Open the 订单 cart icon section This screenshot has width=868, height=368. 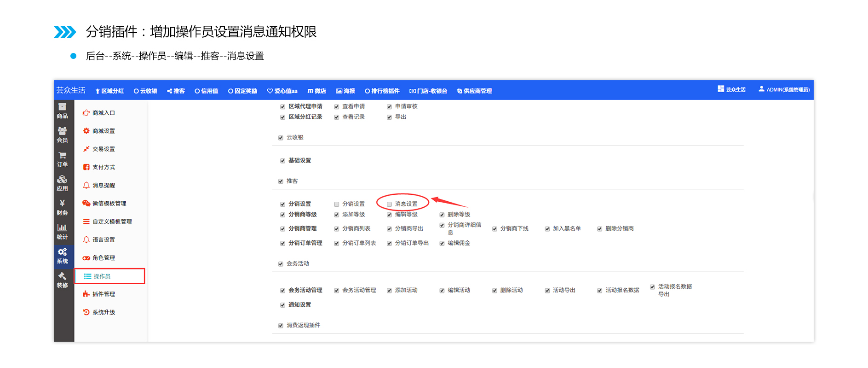click(62, 159)
